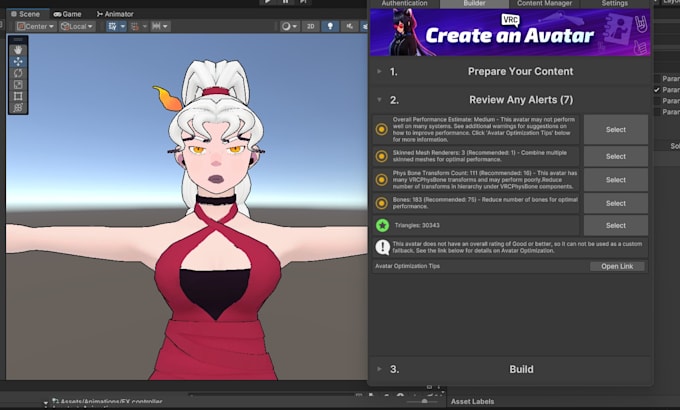Open the draw mode dropdown arrow
The image size is (680, 410).
coord(295,26)
